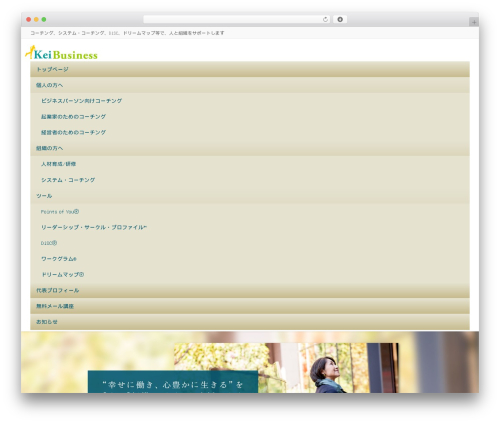This screenshot has height=423, width=500.
Task: Click the reload icon in address bar
Action: (325, 20)
